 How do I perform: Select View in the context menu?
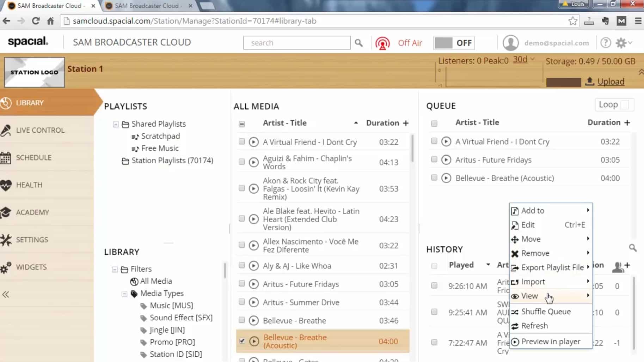point(530,296)
